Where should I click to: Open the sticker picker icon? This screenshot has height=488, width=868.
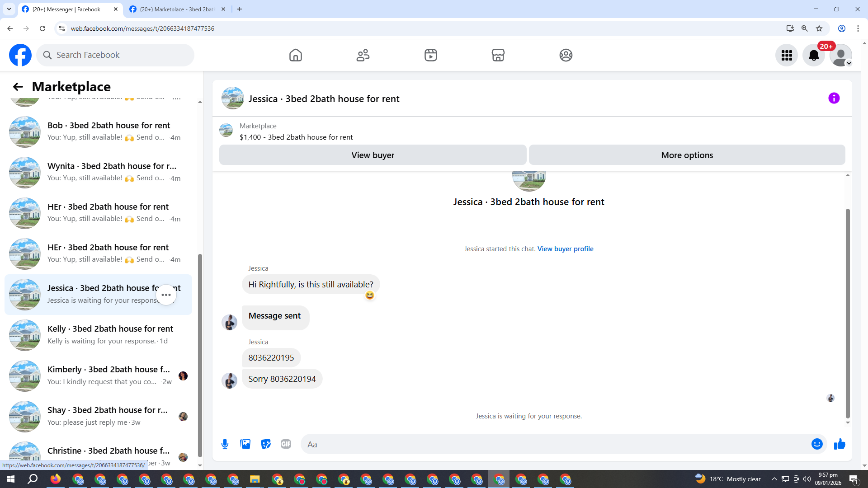point(266,444)
